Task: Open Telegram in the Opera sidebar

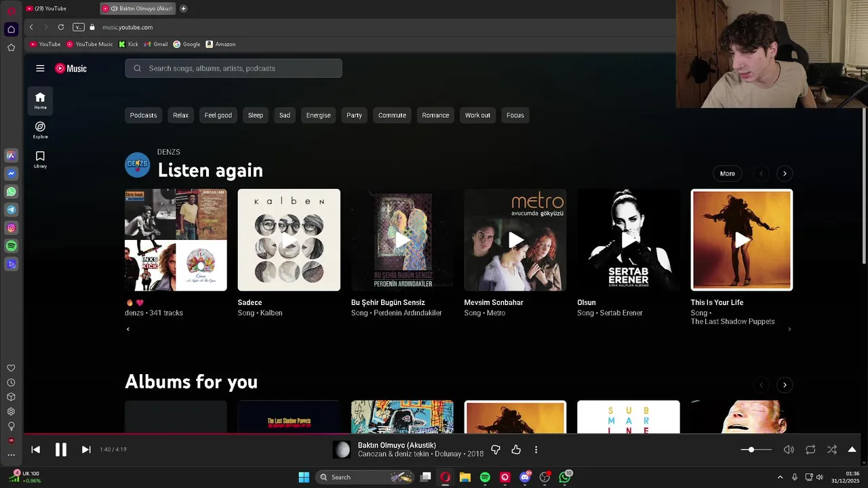Action: pos(11,210)
